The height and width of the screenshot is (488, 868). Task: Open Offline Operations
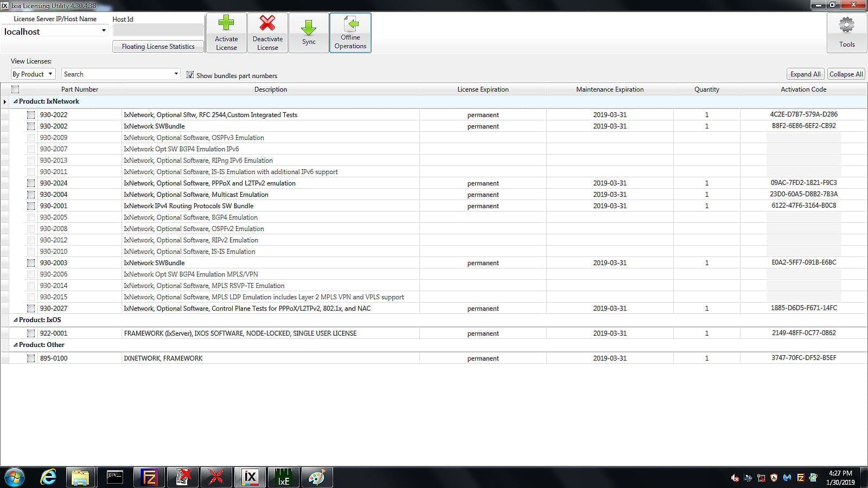[x=350, y=33]
